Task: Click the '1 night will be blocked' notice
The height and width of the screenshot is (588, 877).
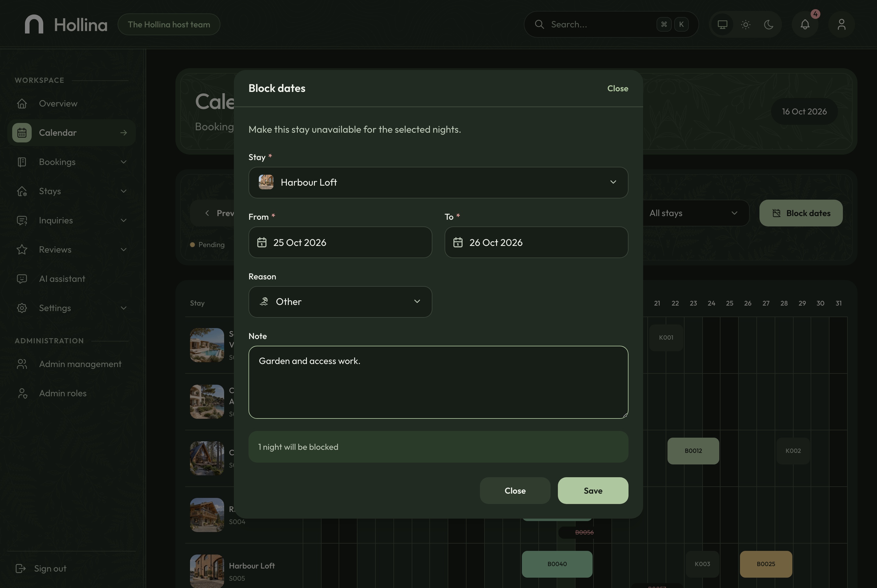Action: tap(438, 447)
